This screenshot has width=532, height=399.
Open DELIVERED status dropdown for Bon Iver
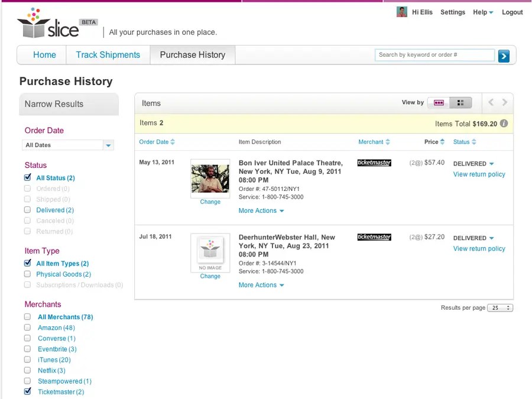click(473, 164)
